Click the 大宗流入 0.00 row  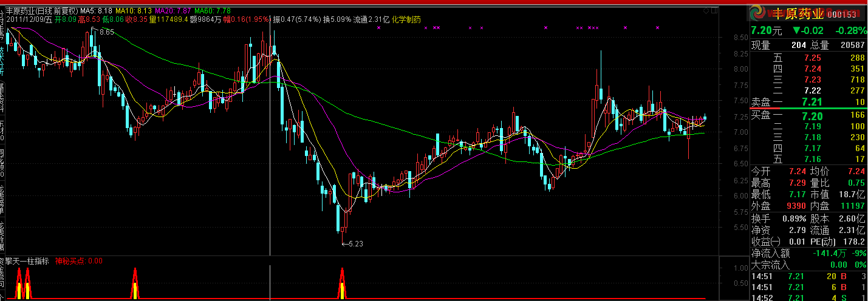(x=808, y=265)
